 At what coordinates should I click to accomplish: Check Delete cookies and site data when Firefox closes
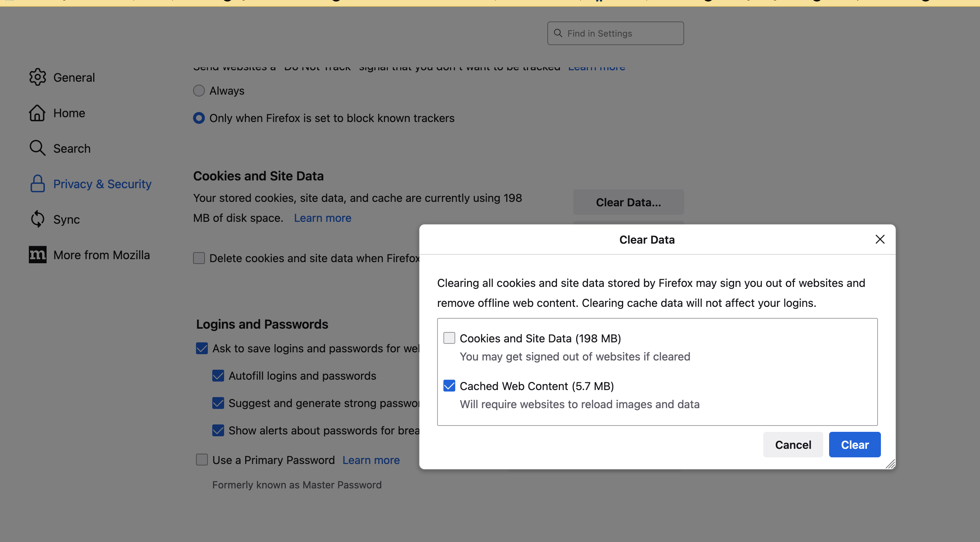(199, 258)
